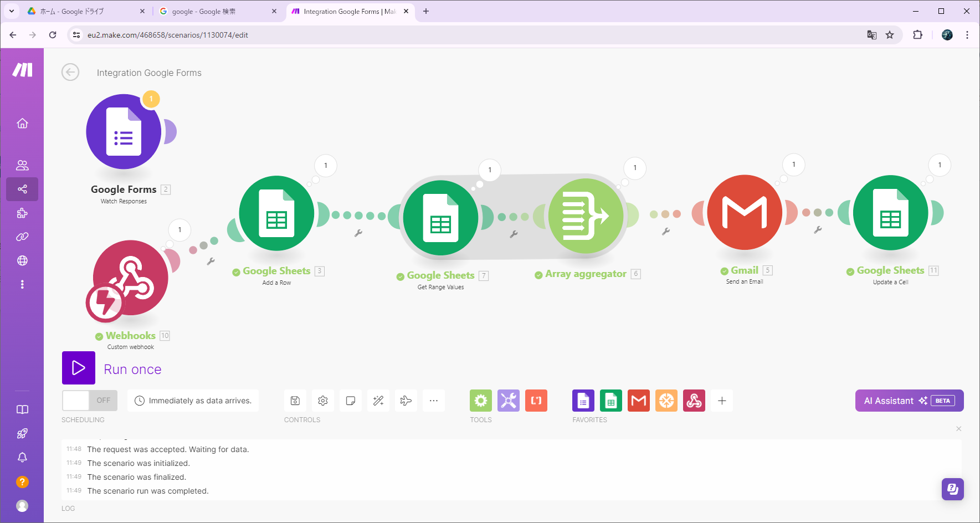Add Google Sheets from Favorites

[x=611, y=401]
